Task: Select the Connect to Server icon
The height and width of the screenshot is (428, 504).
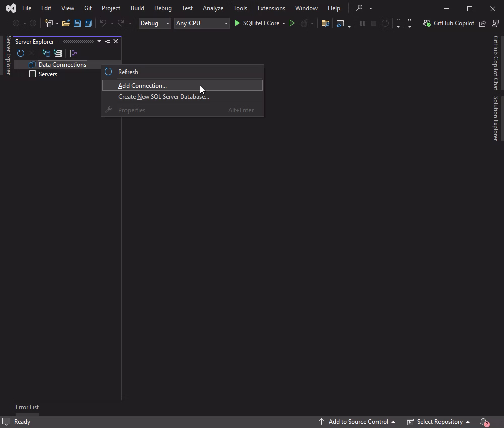Action: click(58, 53)
